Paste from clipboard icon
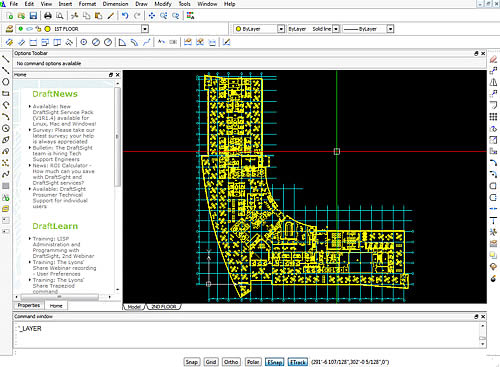 98,16
